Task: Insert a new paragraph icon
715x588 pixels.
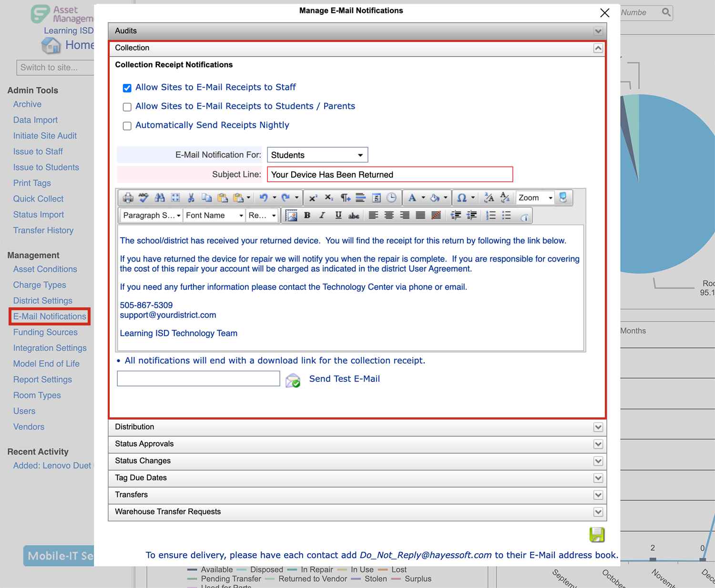Action: pos(345,198)
